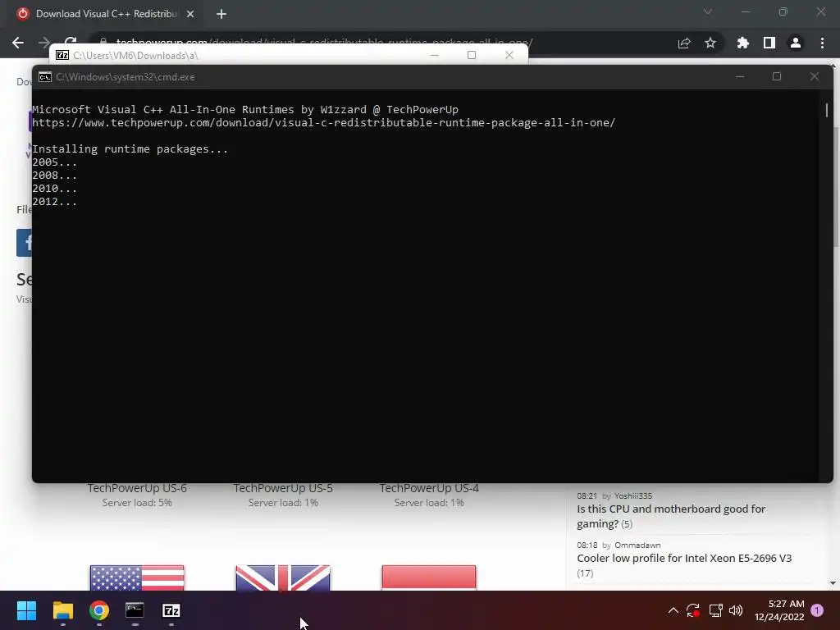Open File Explorer from taskbar
The image size is (840, 630).
pyautogui.click(x=63, y=610)
